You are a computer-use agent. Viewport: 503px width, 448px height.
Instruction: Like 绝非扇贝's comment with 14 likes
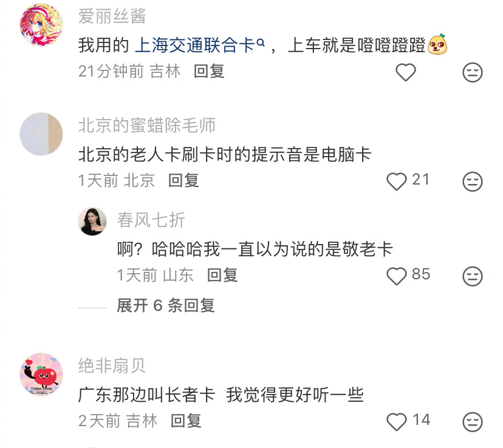(397, 421)
